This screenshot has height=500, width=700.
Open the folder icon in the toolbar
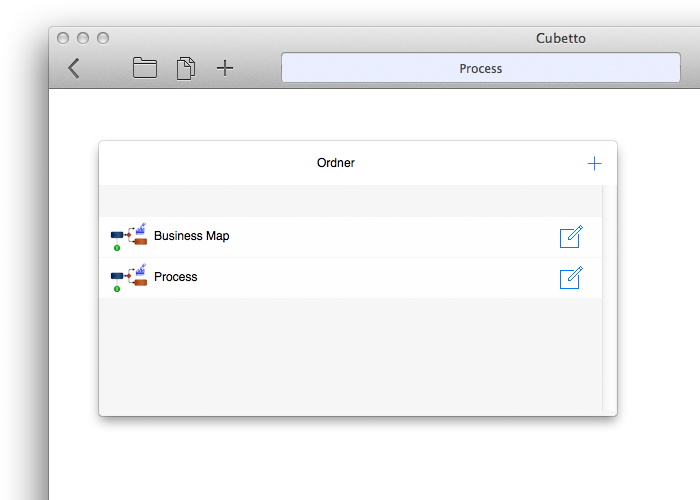pyautogui.click(x=145, y=68)
